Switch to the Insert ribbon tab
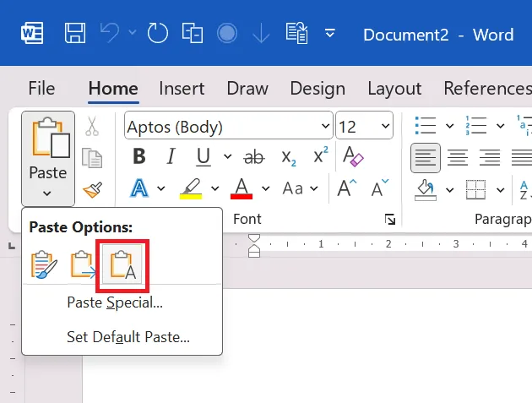The image size is (532, 403). [182, 88]
